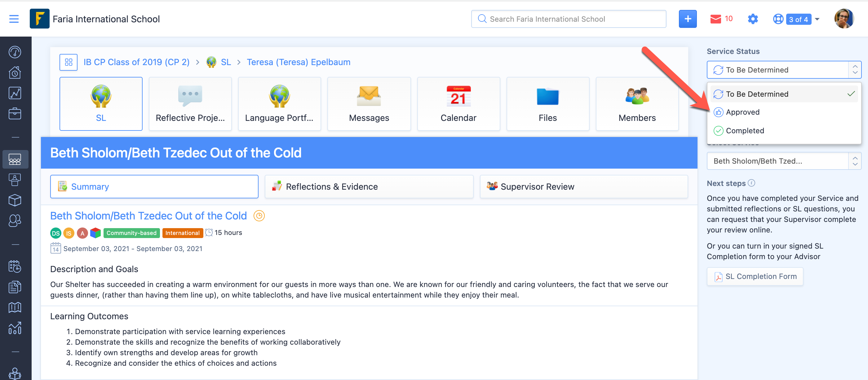Click the DS green badge
The image size is (868, 380).
55,233
